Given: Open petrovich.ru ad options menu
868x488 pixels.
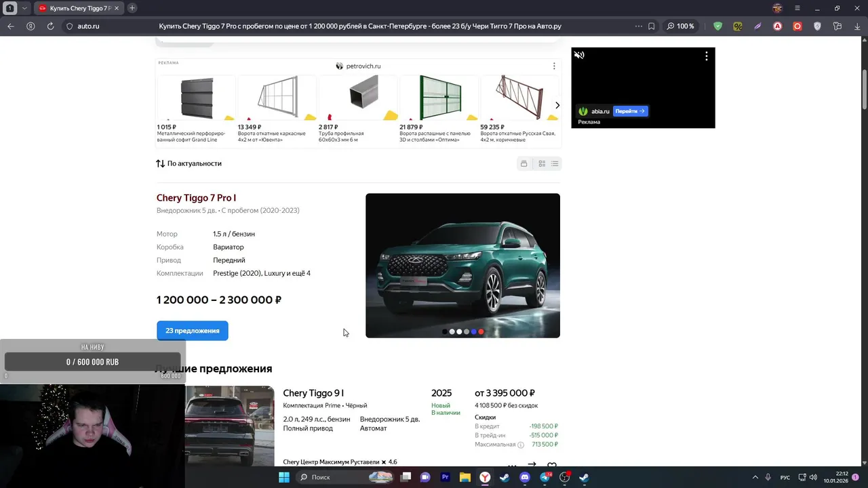Looking at the screenshot, I should pos(554,66).
